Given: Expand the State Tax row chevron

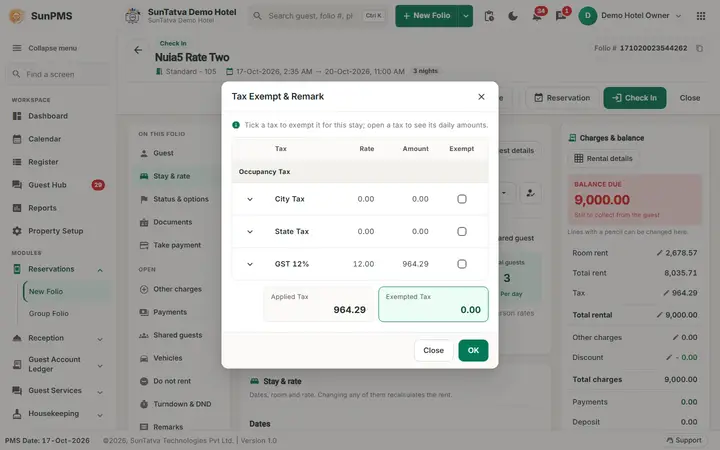Looking at the screenshot, I should pos(250,231).
